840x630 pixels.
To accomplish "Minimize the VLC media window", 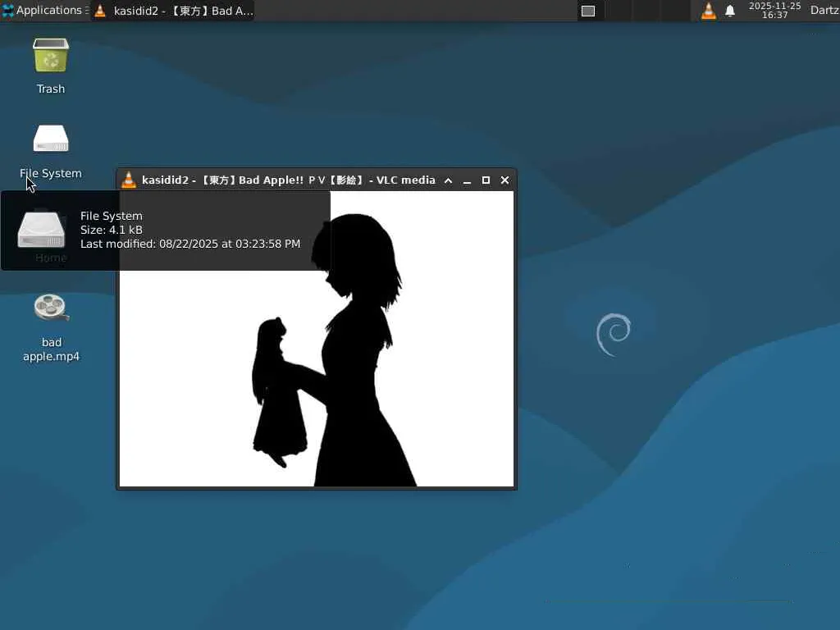I will pyautogui.click(x=467, y=180).
